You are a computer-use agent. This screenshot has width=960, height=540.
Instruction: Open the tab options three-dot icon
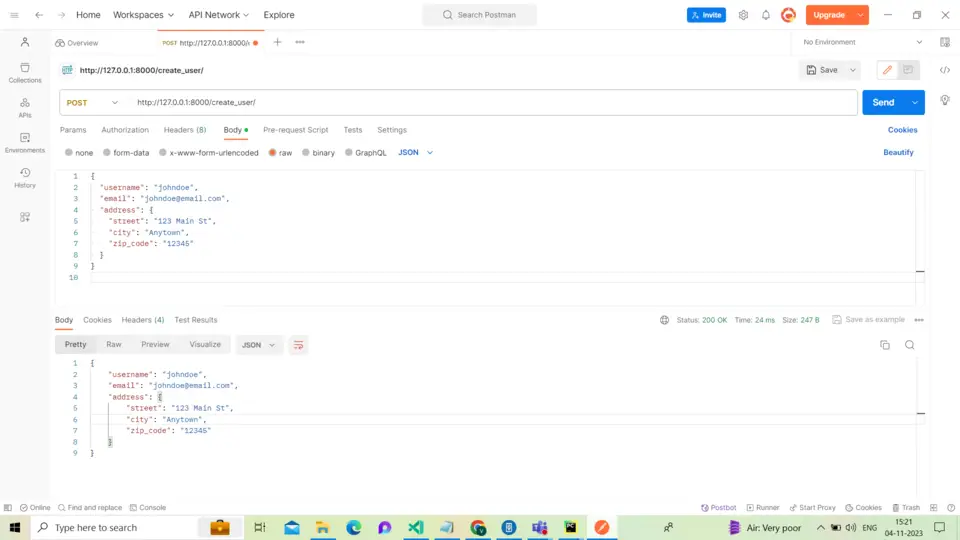click(x=300, y=42)
